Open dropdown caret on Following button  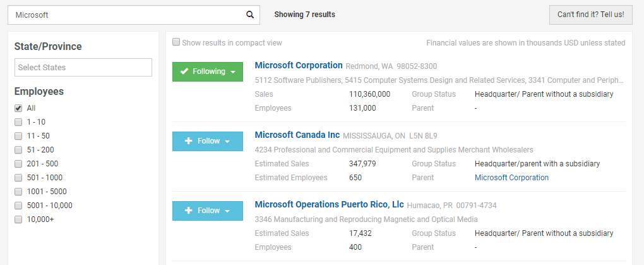(x=233, y=72)
